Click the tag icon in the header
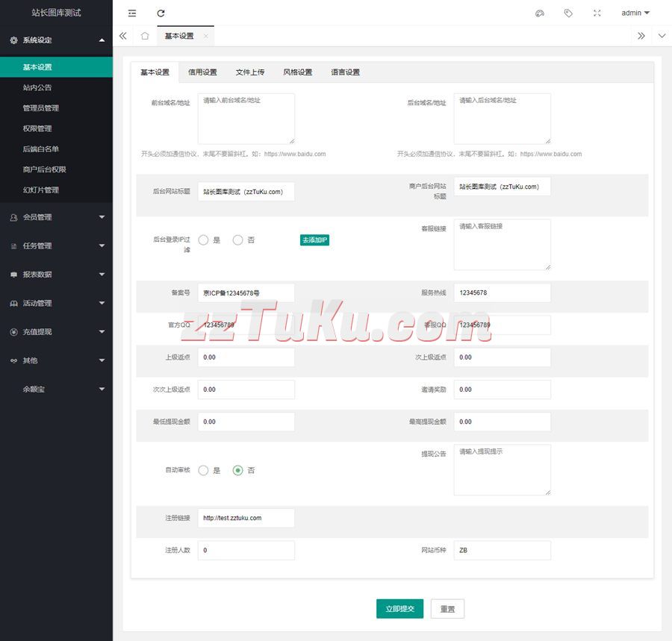The width and height of the screenshot is (672, 641). coord(568,13)
